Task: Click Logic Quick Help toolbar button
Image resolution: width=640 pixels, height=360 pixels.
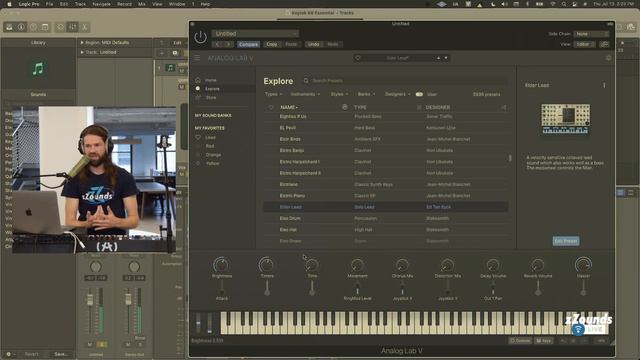Action: tap(33, 27)
